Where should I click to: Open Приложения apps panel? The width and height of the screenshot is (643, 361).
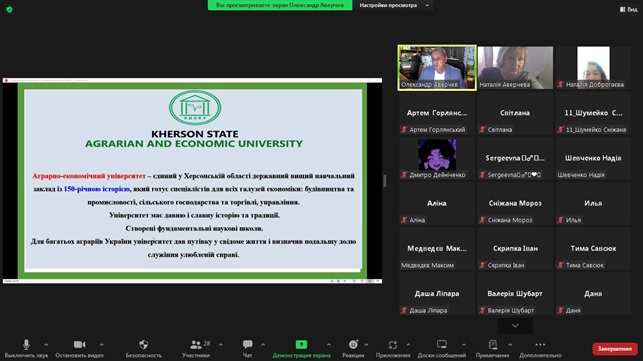(x=393, y=348)
